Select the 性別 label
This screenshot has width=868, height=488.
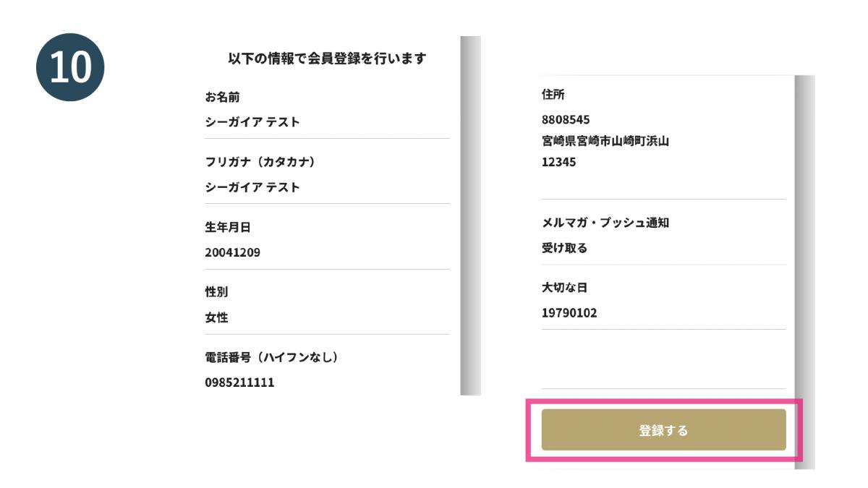click(x=217, y=292)
